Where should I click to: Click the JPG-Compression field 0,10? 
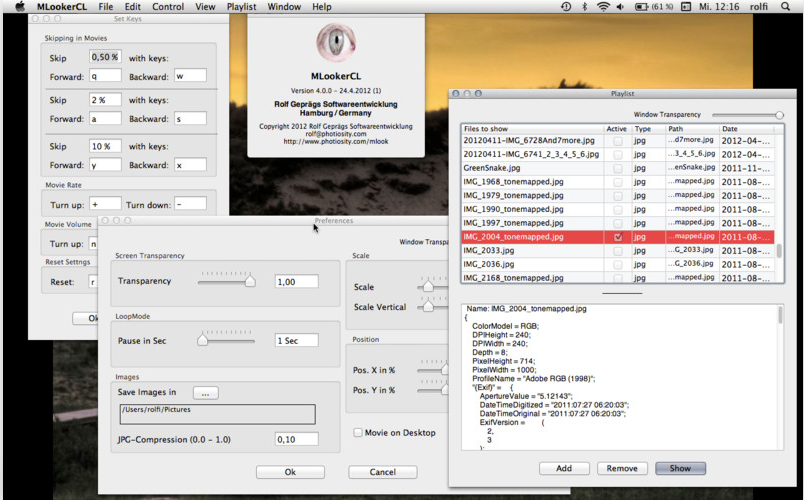[296, 439]
